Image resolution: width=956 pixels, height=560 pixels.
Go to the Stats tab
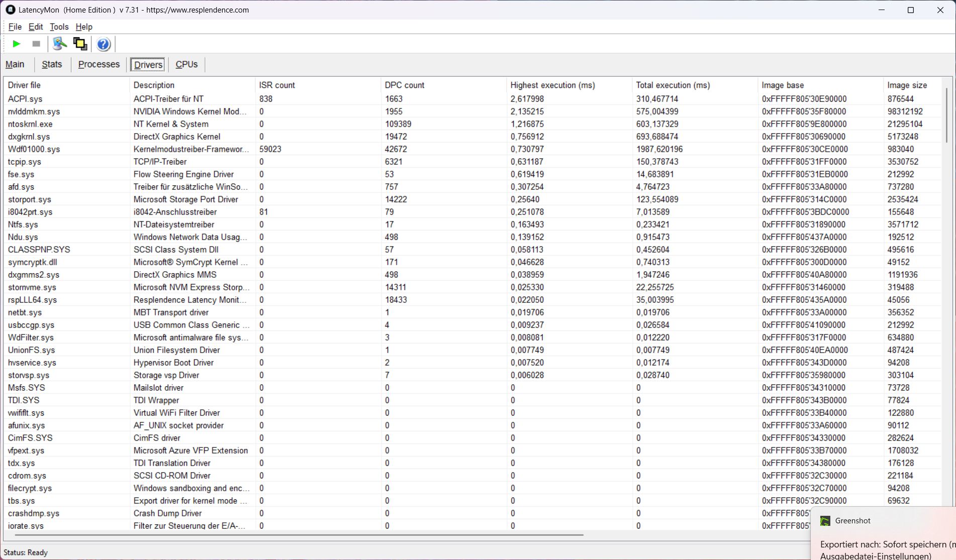click(x=52, y=64)
